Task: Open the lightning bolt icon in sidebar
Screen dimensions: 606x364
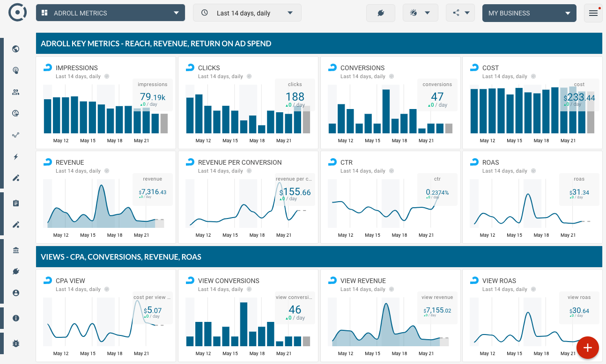Action: pyautogui.click(x=16, y=157)
